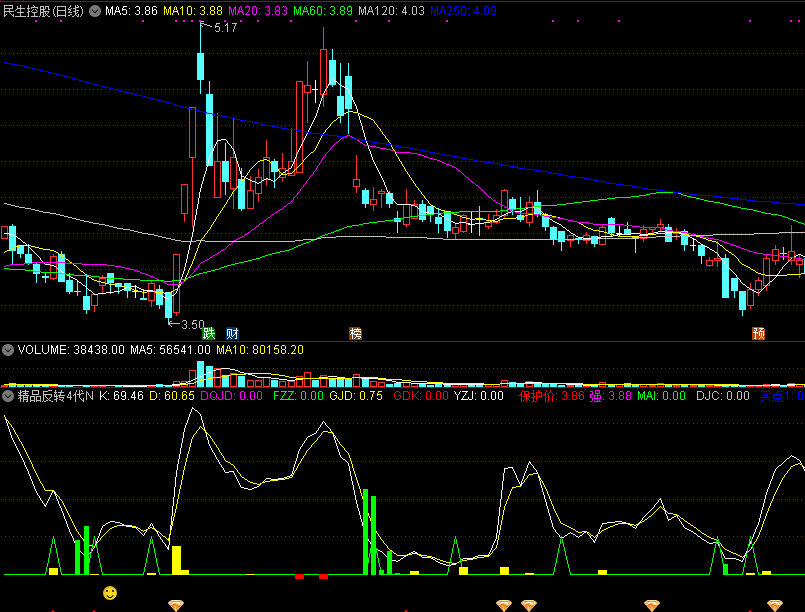Click the magenta 强: 3.88 value
805x612 pixels.
click(610, 396)
